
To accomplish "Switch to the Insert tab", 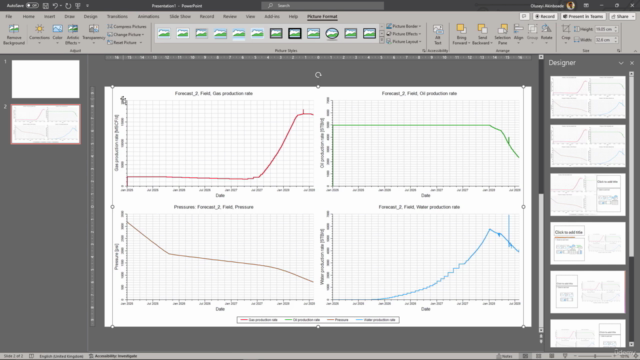I will pos(49,16).
